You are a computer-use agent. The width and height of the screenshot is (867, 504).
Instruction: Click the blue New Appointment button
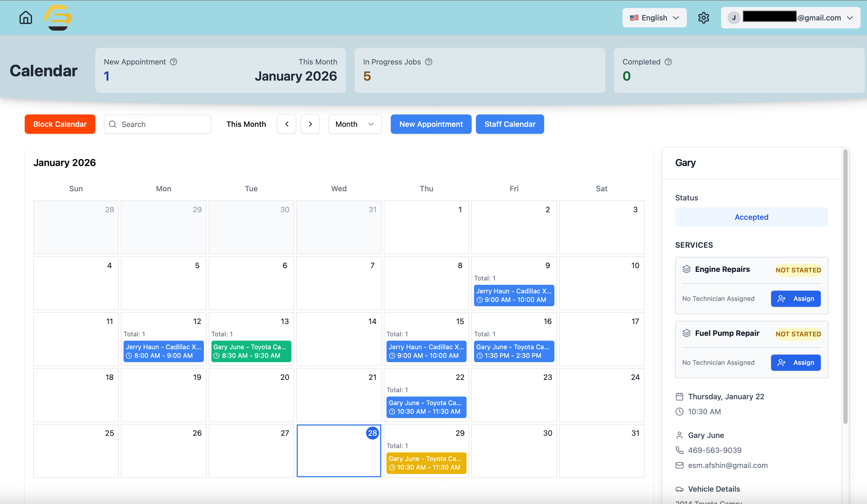click(x=431, y=124)
